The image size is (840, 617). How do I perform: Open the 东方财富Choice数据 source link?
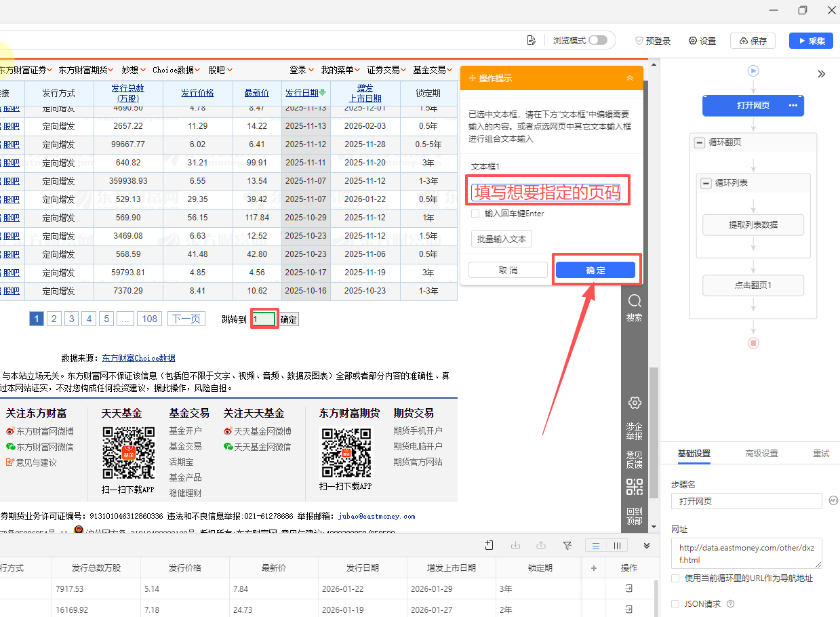[x=138, y=358]
